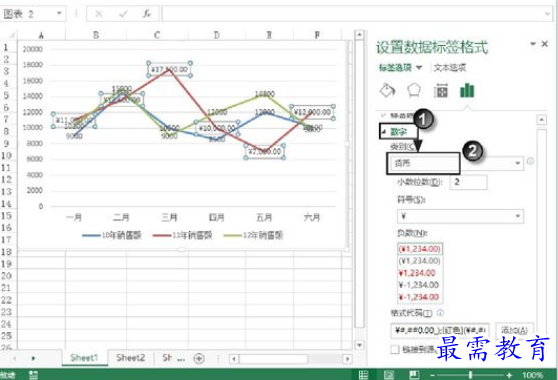
Task: Select the Label Options tab text
Action: pyautogui.click(x=395, y=68)
